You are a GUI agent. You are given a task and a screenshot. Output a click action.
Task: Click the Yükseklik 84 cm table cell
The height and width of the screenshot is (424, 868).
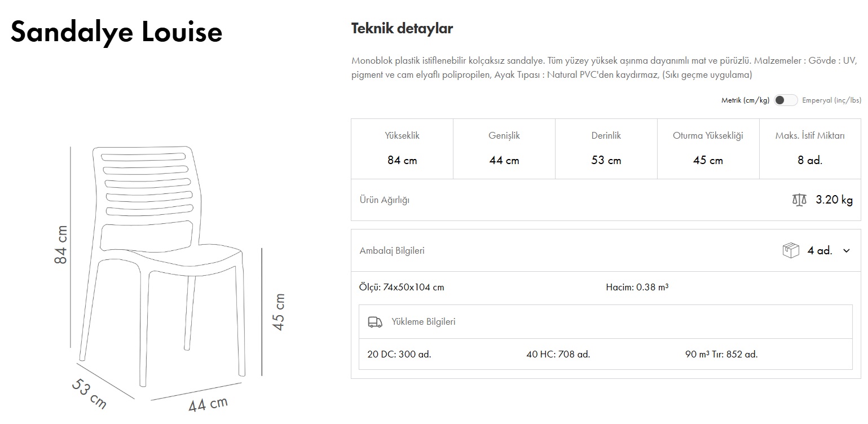(x=402, y=149)
